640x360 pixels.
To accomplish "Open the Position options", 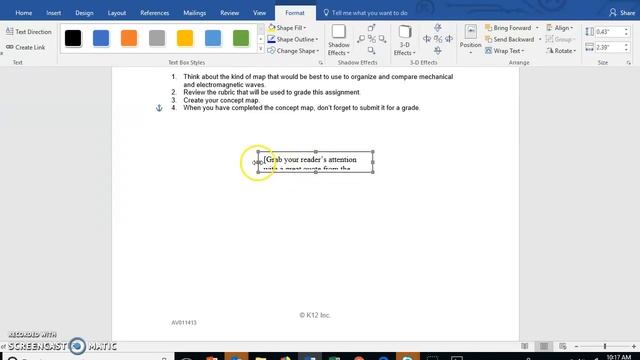I will 470,40.
